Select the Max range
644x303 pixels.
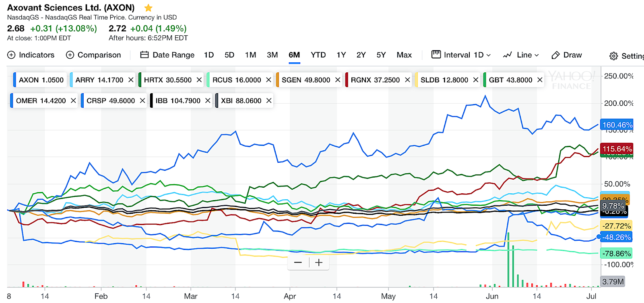pyautogui.click(x=404, y=55)
